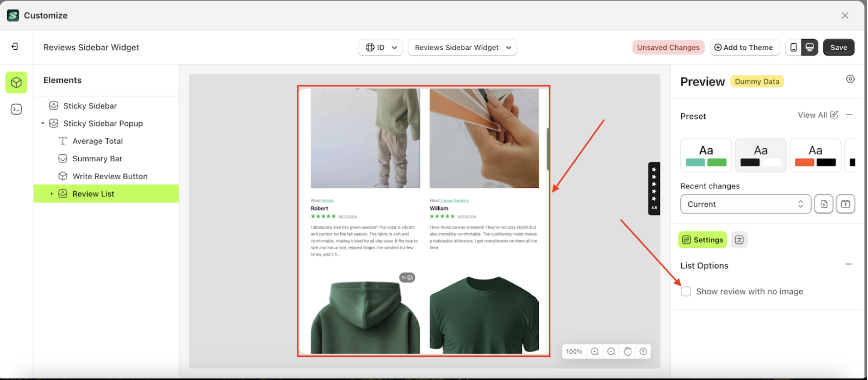The height and width of the screenshot is (380, 868).
Task: Open the ID language dropdown
Action: click(x=380, y=47)
